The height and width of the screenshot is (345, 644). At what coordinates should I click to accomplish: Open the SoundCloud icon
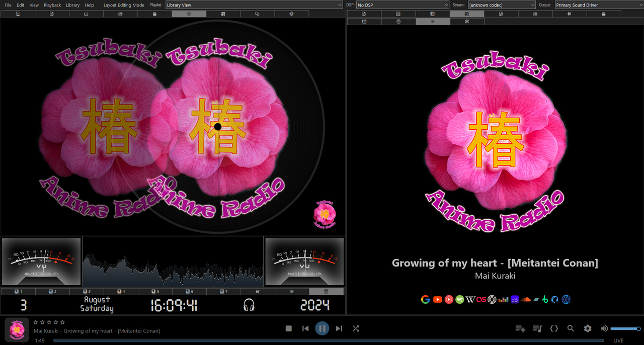tap(526, 300)
